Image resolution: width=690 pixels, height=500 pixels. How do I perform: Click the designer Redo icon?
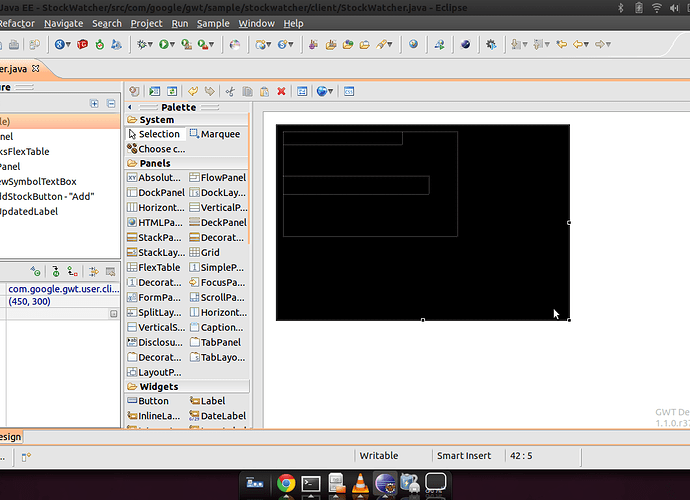[x=209, y=91]
